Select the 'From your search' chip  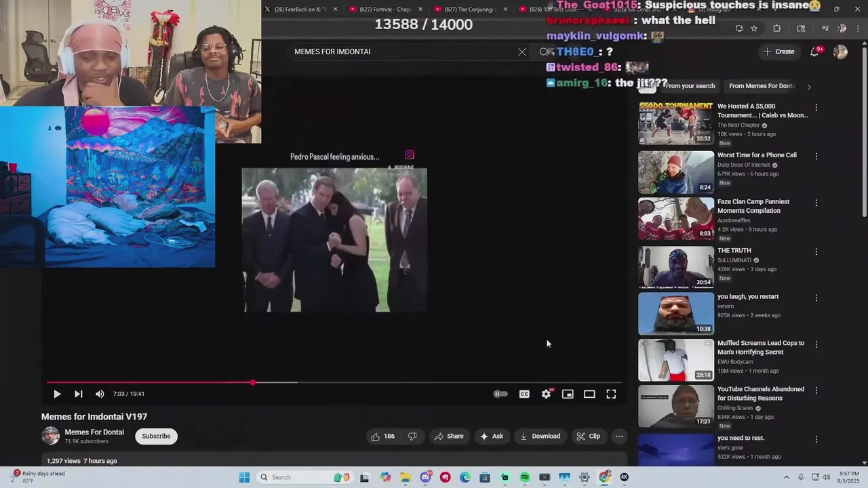690,86
